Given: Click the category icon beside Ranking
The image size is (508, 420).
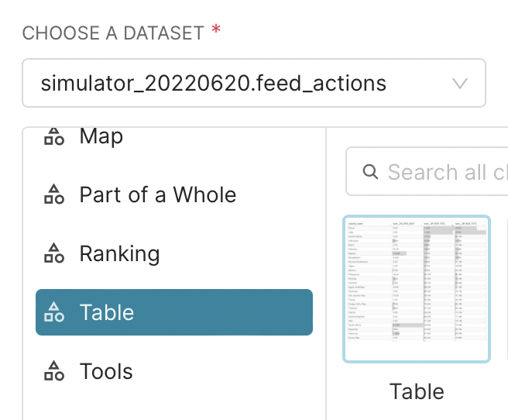Looking at the screenshot, I should coord(54,253).
